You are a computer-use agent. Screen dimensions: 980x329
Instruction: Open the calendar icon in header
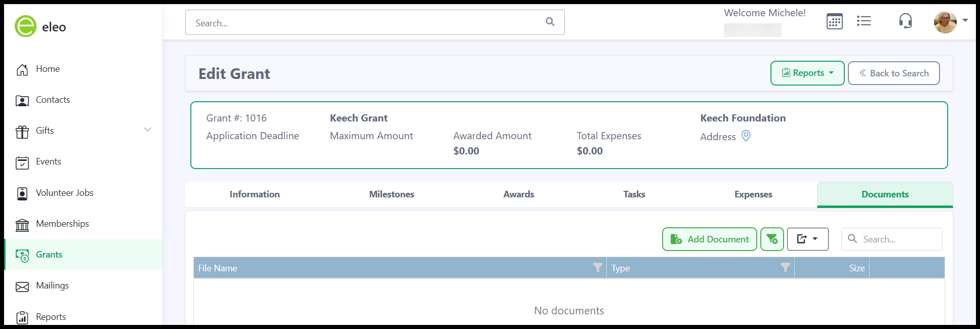[x=834, y=21]
